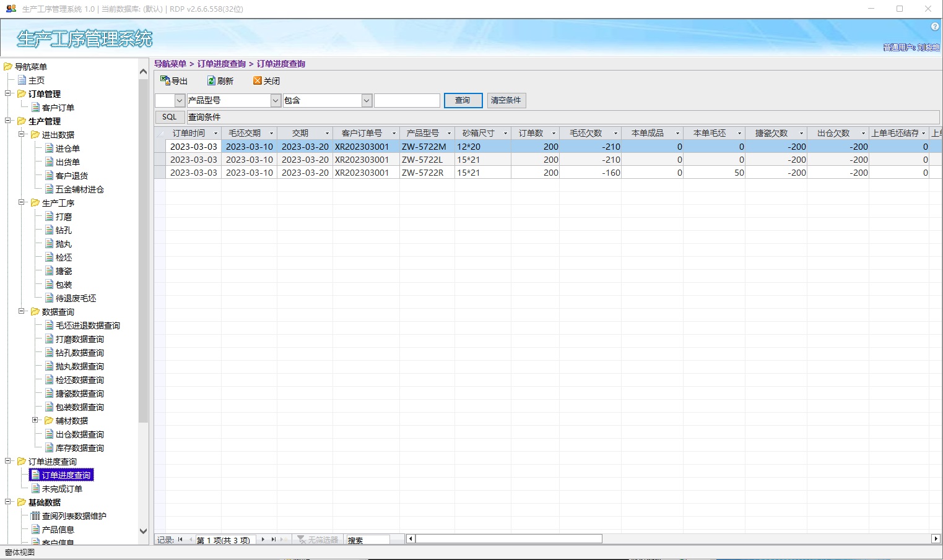This screenshot has width=943, height=560.
Task: Collapse the 数据查询 tree node
Action: [22, 311]
